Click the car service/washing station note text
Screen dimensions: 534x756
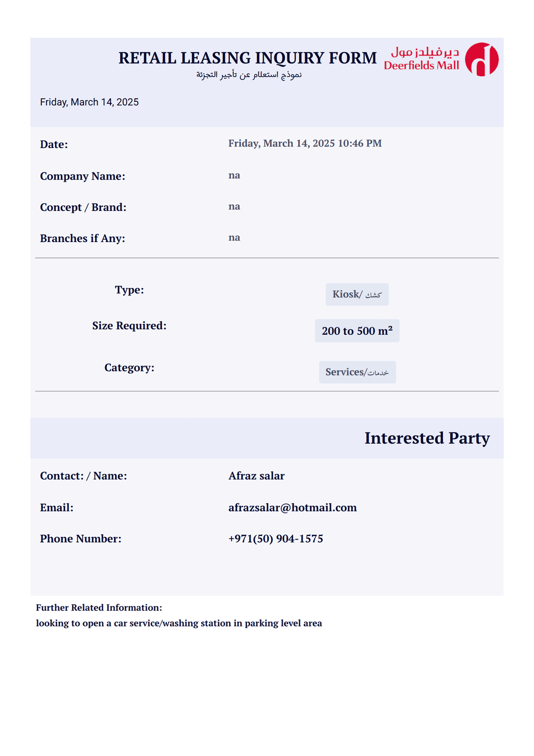pos(179,623)
